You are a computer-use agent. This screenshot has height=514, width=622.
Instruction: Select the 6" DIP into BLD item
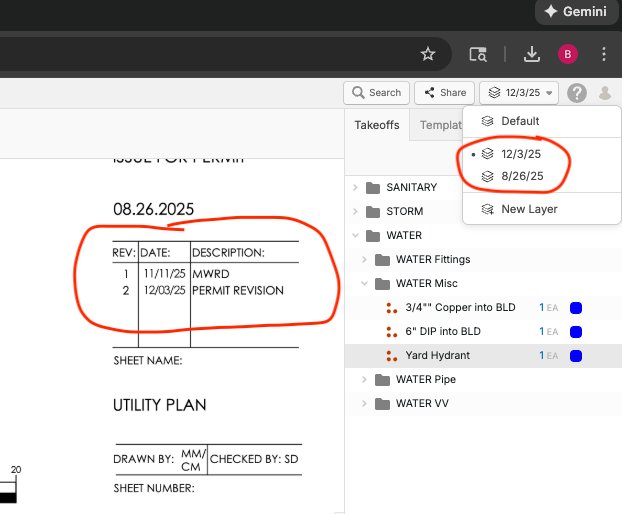click(443, 331)
